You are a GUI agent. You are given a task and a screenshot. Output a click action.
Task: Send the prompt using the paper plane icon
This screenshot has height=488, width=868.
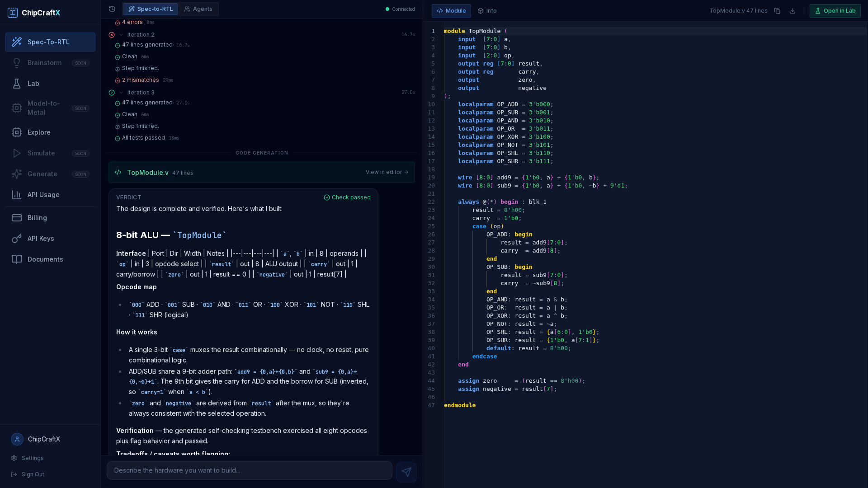[406, 472]
